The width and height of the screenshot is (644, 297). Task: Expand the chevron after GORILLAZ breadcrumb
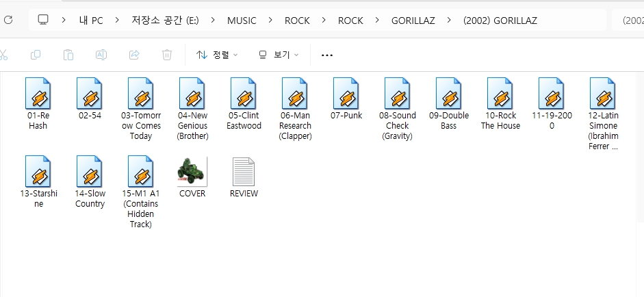point(449,21)
